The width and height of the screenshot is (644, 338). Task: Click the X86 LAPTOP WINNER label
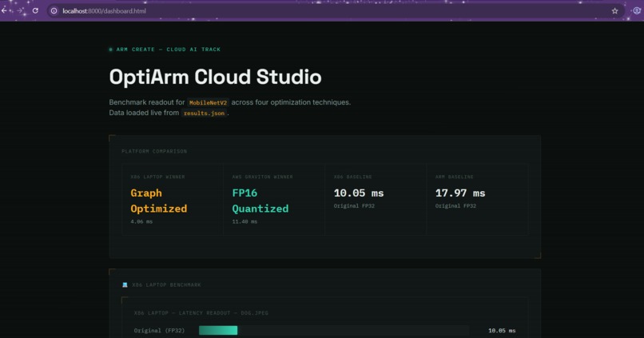click(x=157, y=177)
